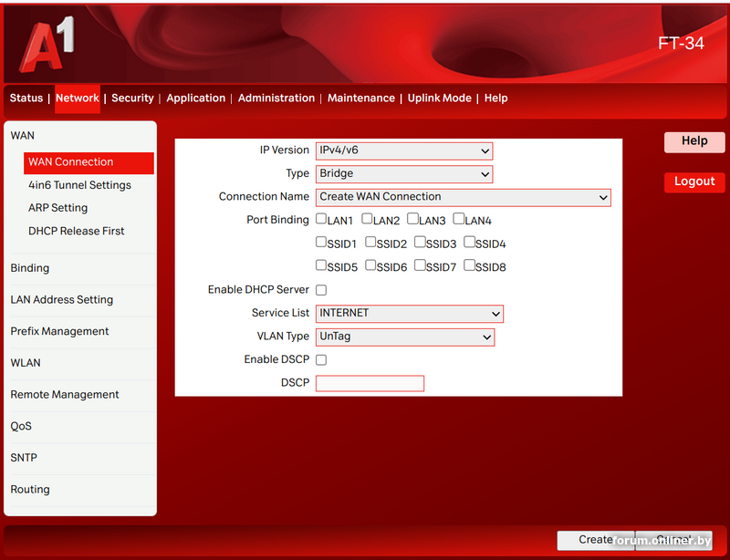Tick the Enable DSCP checkbox
The height and width of the screenshot is (560, 730).
[x=321, y=359]
